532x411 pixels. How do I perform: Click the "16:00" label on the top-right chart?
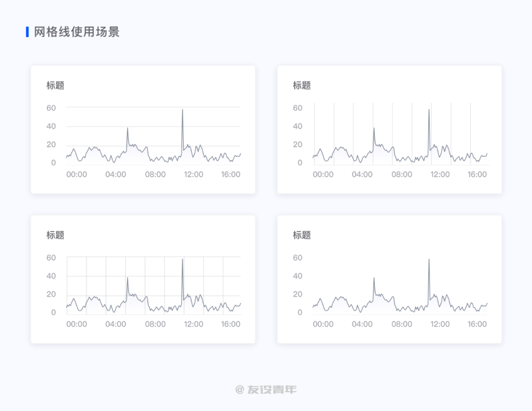coord(478,174)
